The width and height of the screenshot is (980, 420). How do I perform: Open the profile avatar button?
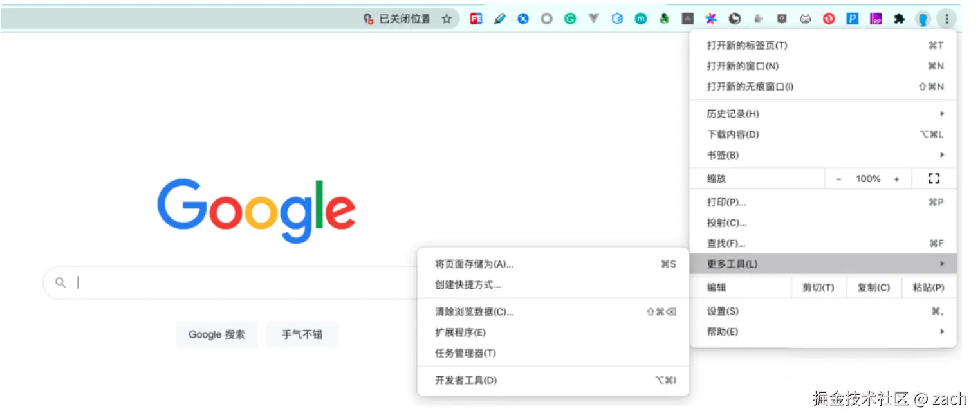923,19
